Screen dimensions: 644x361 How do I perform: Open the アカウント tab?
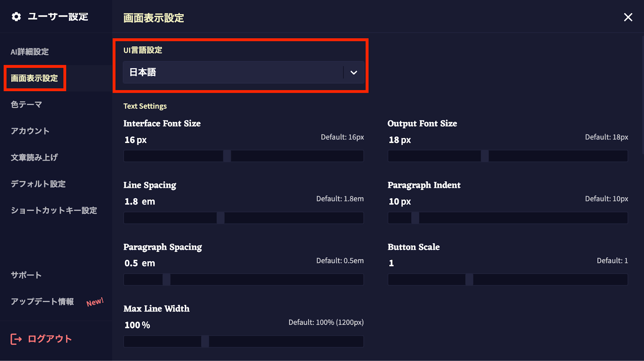[x=30, y=131]
